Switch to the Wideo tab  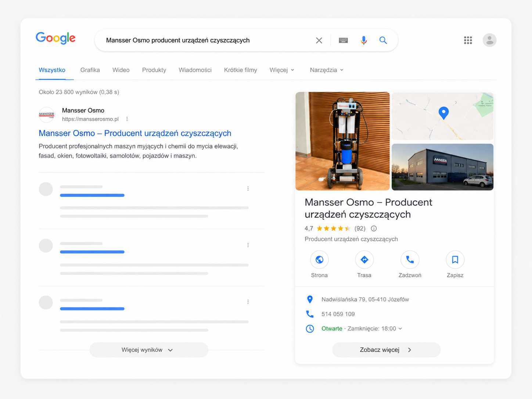(x=121, y=70)
